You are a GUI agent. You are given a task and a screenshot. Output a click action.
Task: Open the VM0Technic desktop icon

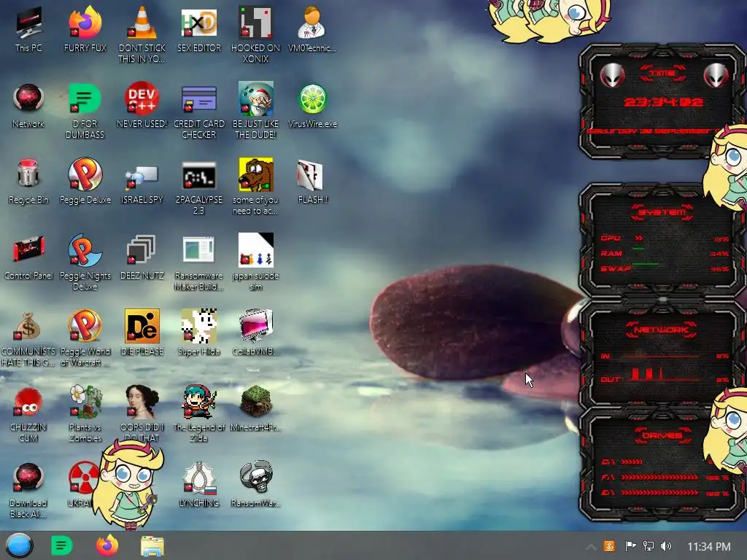tap(312, 29)
